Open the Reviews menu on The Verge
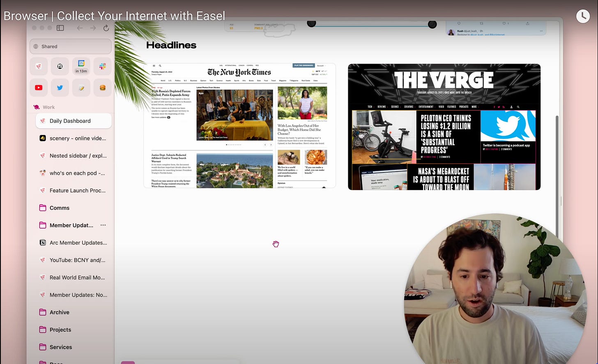598x364 pixels. (382, 107)
